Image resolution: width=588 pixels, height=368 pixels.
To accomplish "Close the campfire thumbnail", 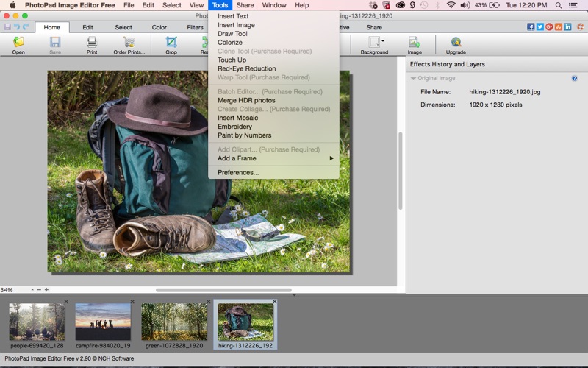I will tap(132, 302).
